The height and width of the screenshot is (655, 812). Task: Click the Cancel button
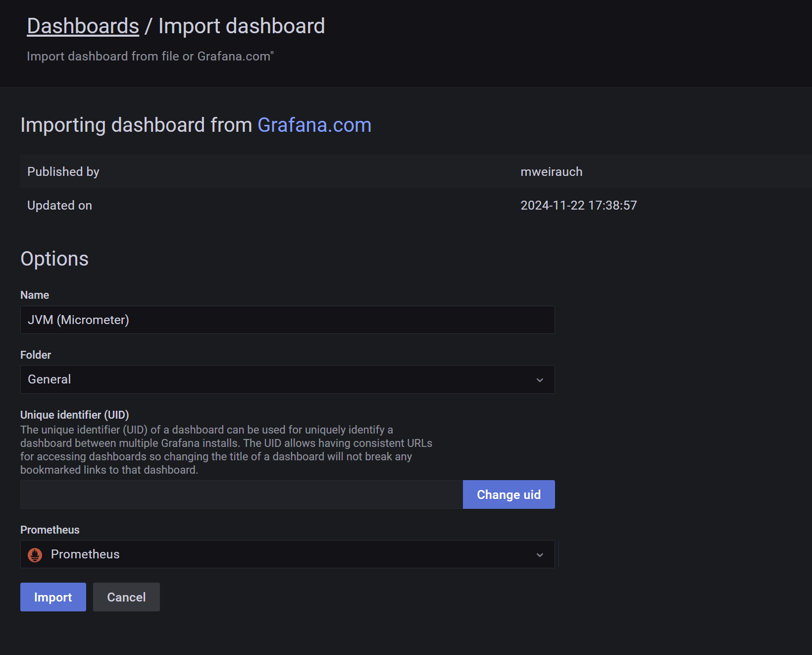click(126, 597)
